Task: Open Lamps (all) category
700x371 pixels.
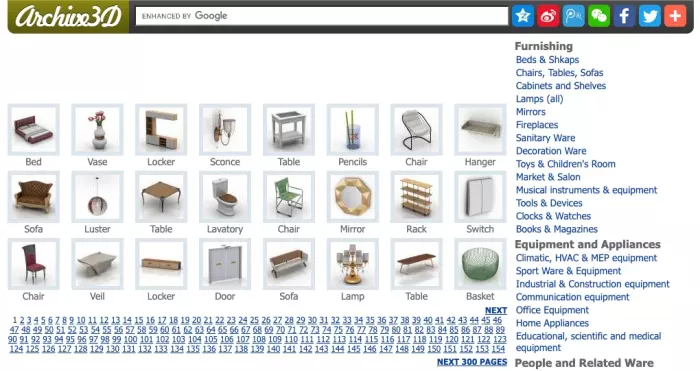Action: pyautogui.click(x=539, y=99)
